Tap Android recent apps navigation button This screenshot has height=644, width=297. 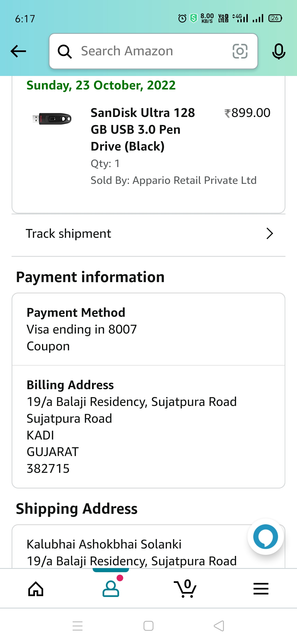click(x=78, y=626)
